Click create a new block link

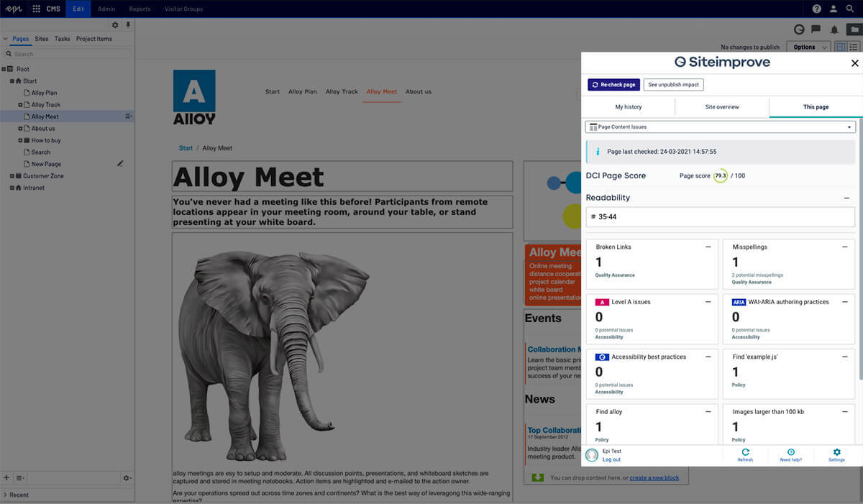654,477
